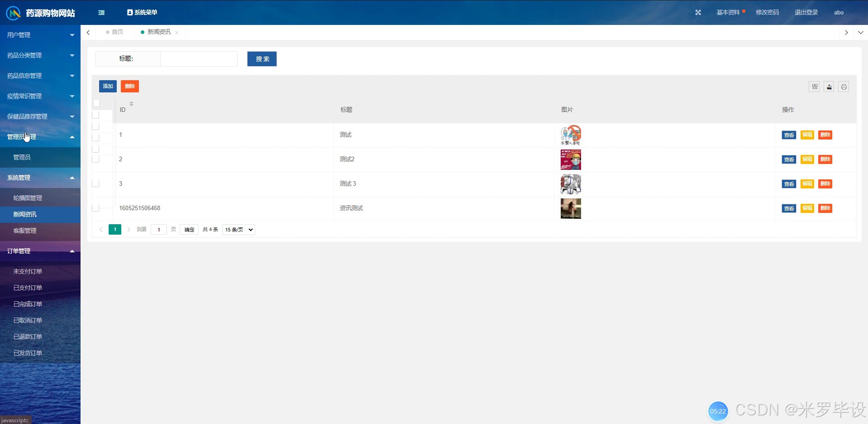Expand 药品信息管理 sidebar menu
The image size is (868, 424).
40,76
